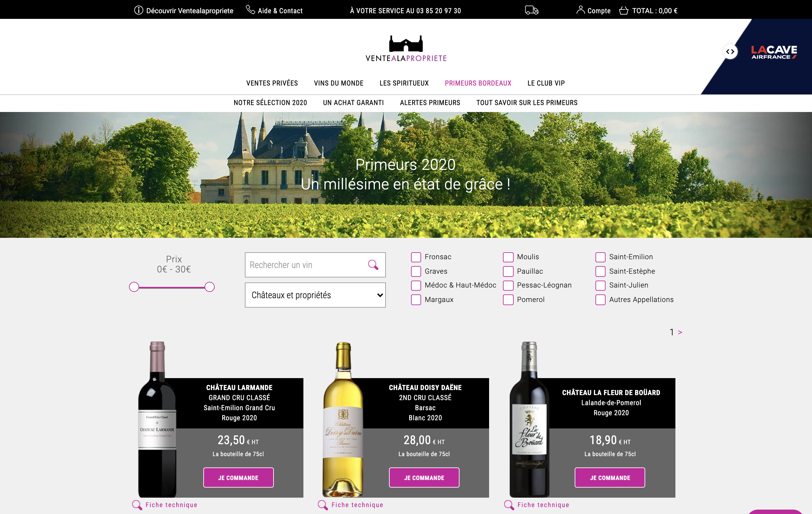
Task: Order Château Doisy Daëne with Je Commande
Action: [424, 478]
